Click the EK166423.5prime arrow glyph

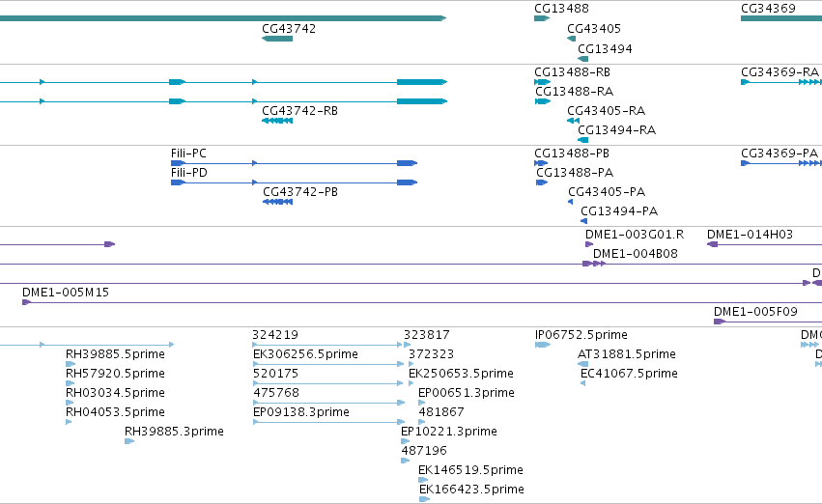(x=425, y=500)
